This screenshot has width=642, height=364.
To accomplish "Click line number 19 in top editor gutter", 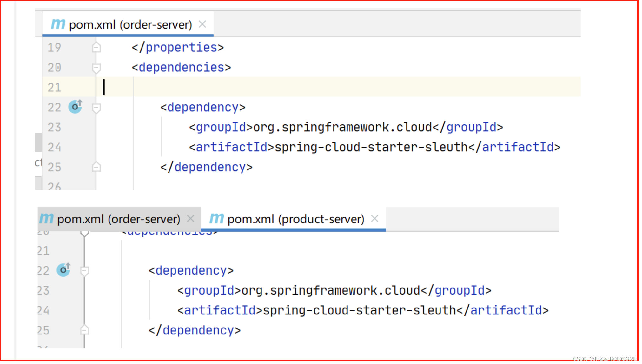I will click(54, 48).
